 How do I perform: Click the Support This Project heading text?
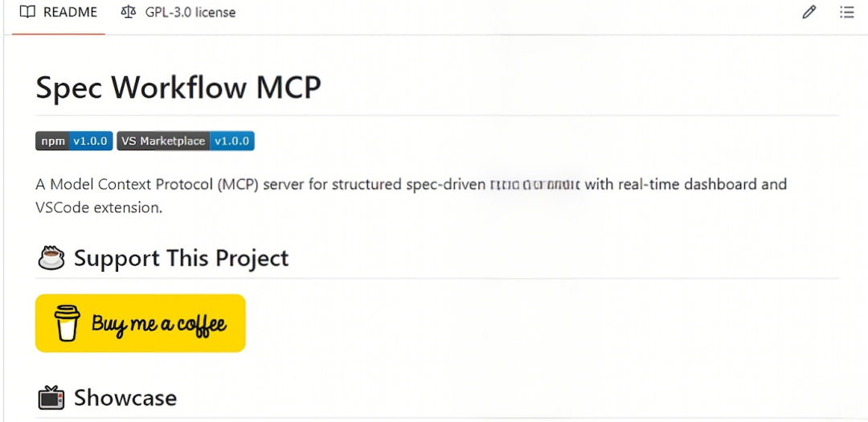181,258
